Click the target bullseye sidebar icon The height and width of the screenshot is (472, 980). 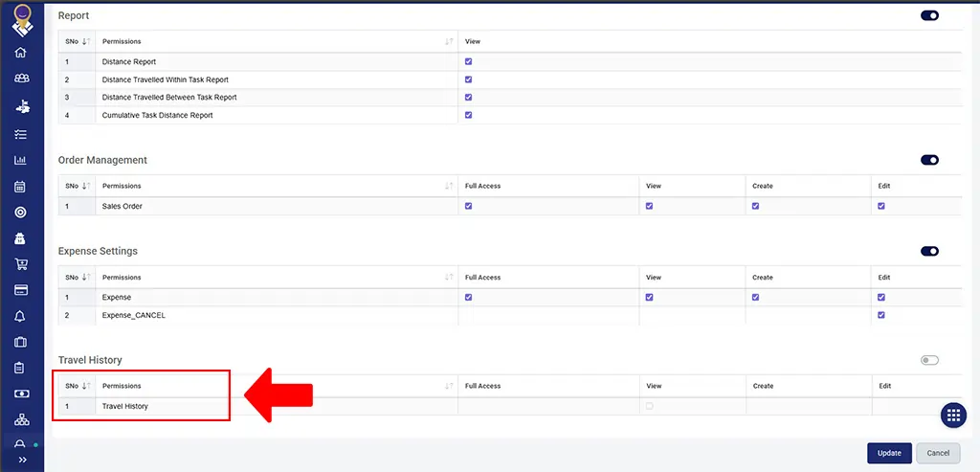[21, 213]
